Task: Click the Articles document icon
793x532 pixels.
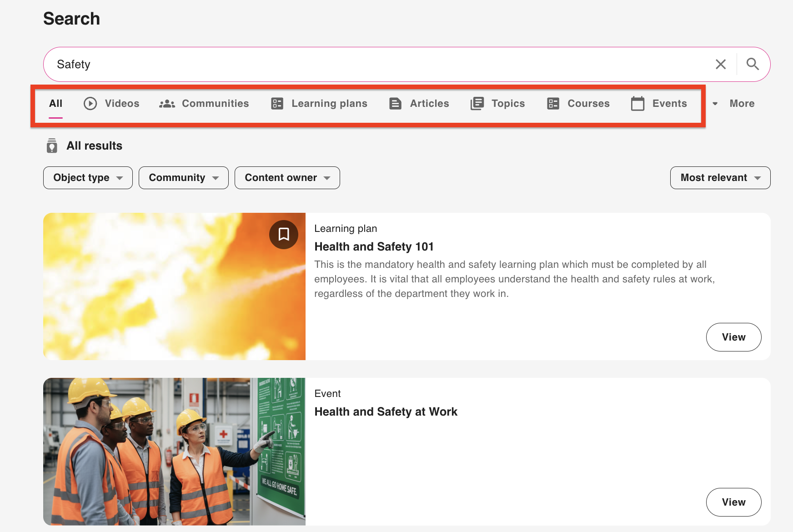Action: 395,104
